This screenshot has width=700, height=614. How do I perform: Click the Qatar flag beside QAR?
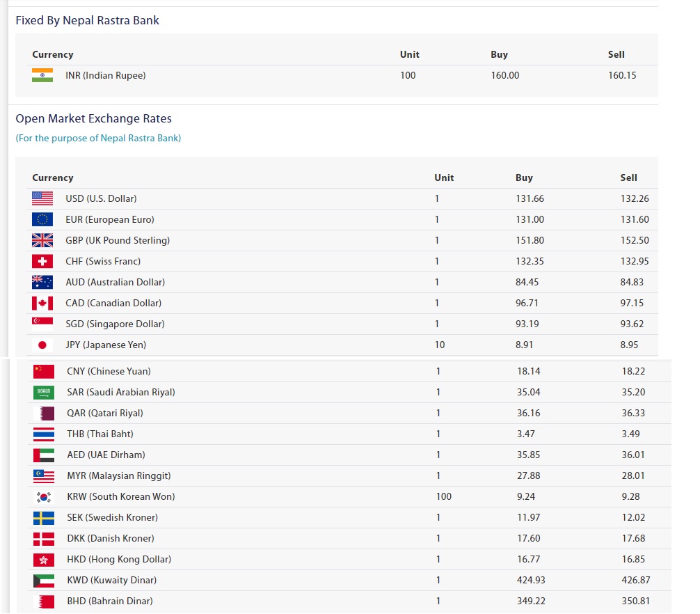pyautogui.click(x=44, y=413)
